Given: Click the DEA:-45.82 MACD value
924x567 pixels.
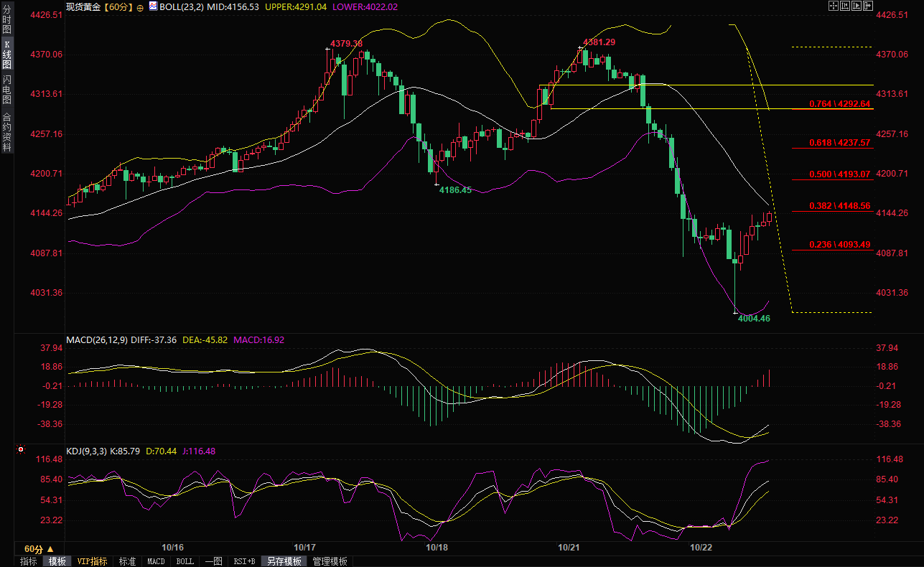Looking at the screenshot, I should coord(204,339).
